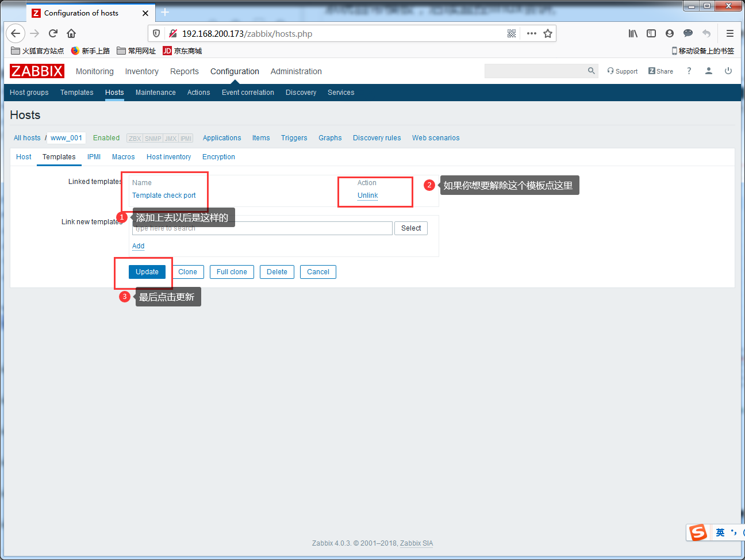The image size is (745, 560).
Task: Click the Zabbix search magnifier icon
Action: click(592, 71)
